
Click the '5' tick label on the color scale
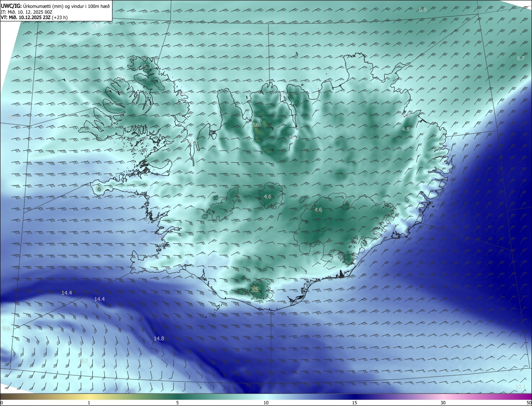click(x=177, y=403)
